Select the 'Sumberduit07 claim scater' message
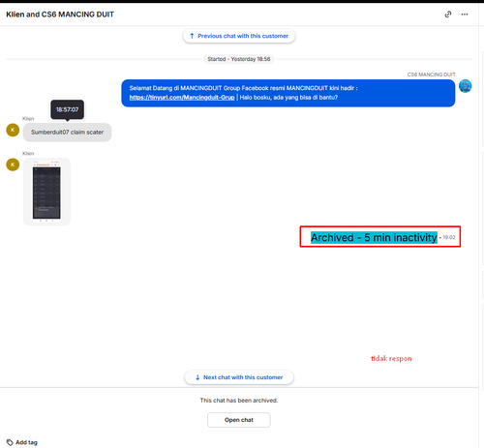The width and height of the screenshot is (484, 448). [67, 133]
